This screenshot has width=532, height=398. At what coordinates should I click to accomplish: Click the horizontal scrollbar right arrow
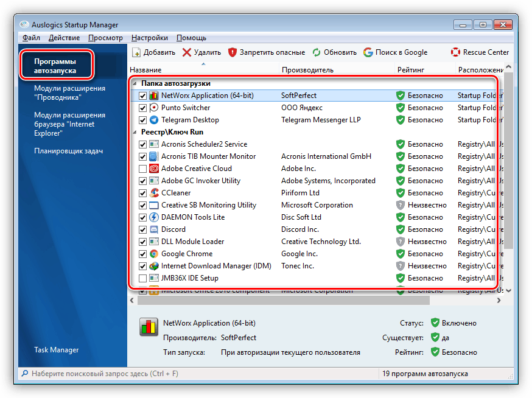click(499, 300)
